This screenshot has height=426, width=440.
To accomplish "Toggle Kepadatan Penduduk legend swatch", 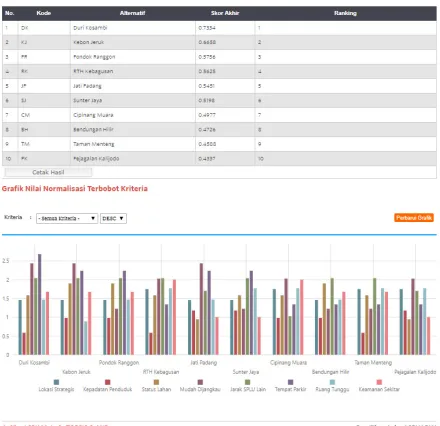I will pyautogui.click(x=107, y=382).
